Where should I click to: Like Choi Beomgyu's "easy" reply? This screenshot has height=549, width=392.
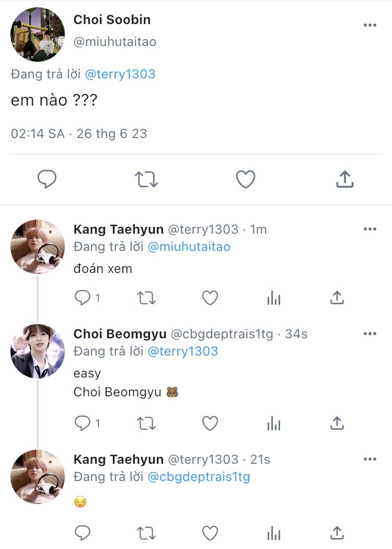[210, 423]
